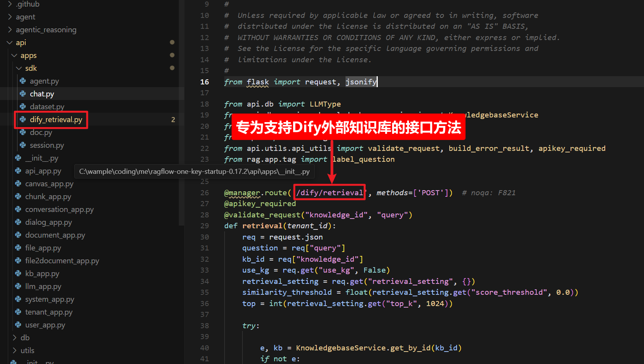Click the Python icon of dify_retrieval.py
The width and height of the screenshot is (644, 364).
[23, 119]
